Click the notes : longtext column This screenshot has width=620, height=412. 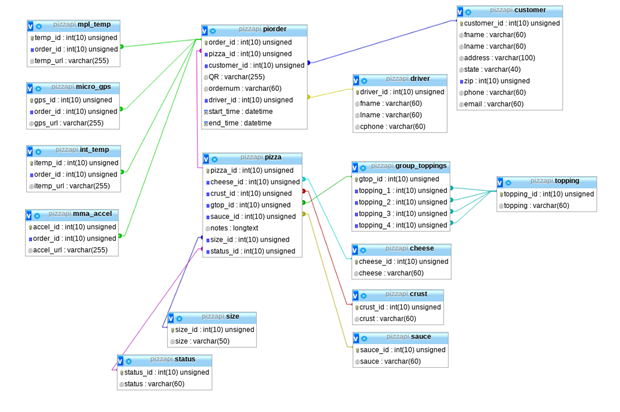point(232,228)
